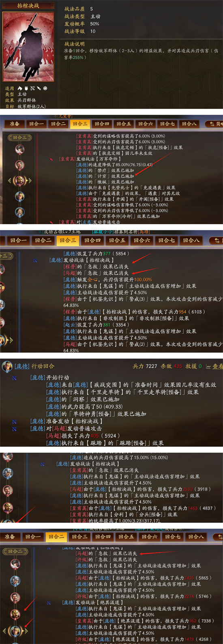Select the 回合五 tab above the 机鉴先识 log

tap(117, 240)
